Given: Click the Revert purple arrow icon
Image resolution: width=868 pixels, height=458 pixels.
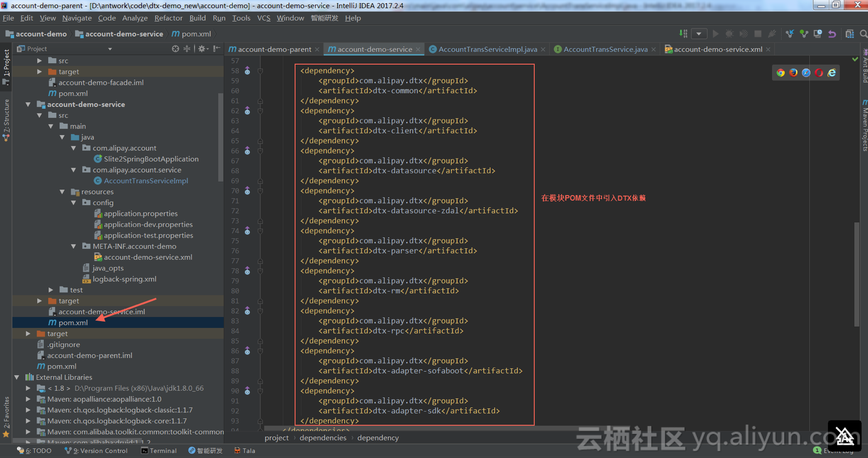Looking at the screenshot, I should (832, 34).
